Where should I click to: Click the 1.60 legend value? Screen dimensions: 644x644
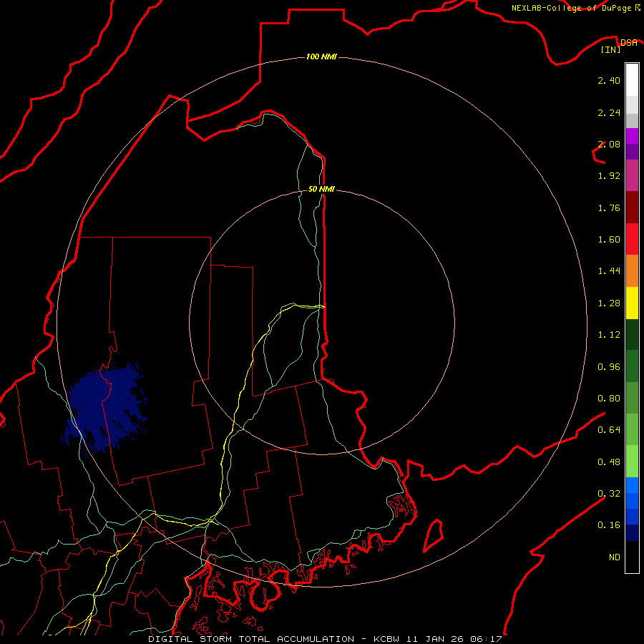[609, 240]
